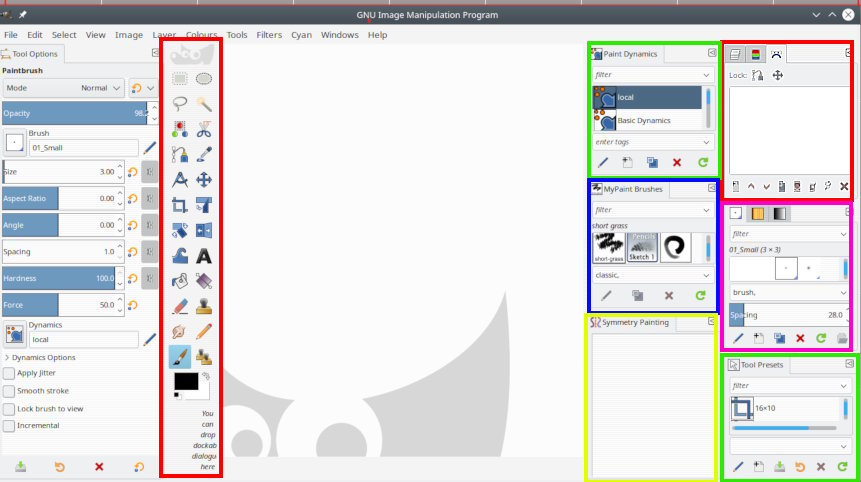Adjust the Hardness slider
861x482 pixels.
pyautogui.click(x=59, y=278)
